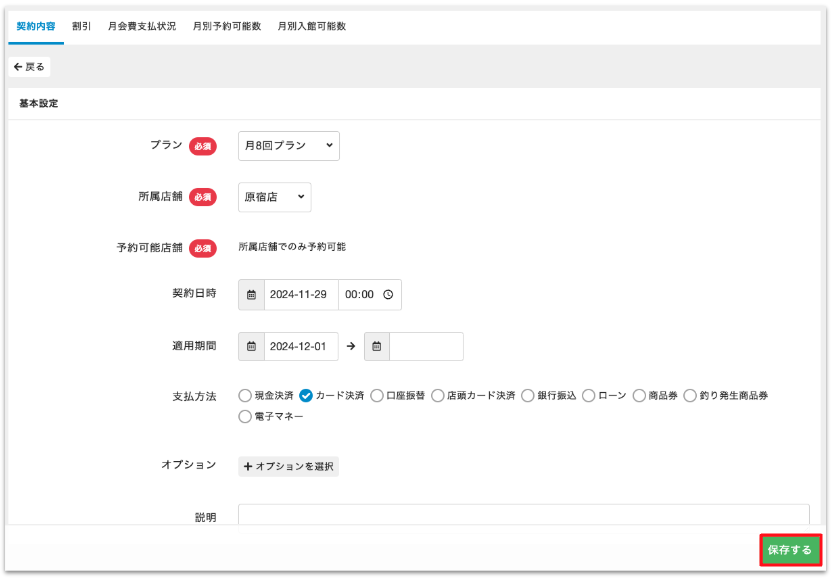Click the 契約日時 date field 2024-11-29
Screen dimensions: 832x579
301,295
